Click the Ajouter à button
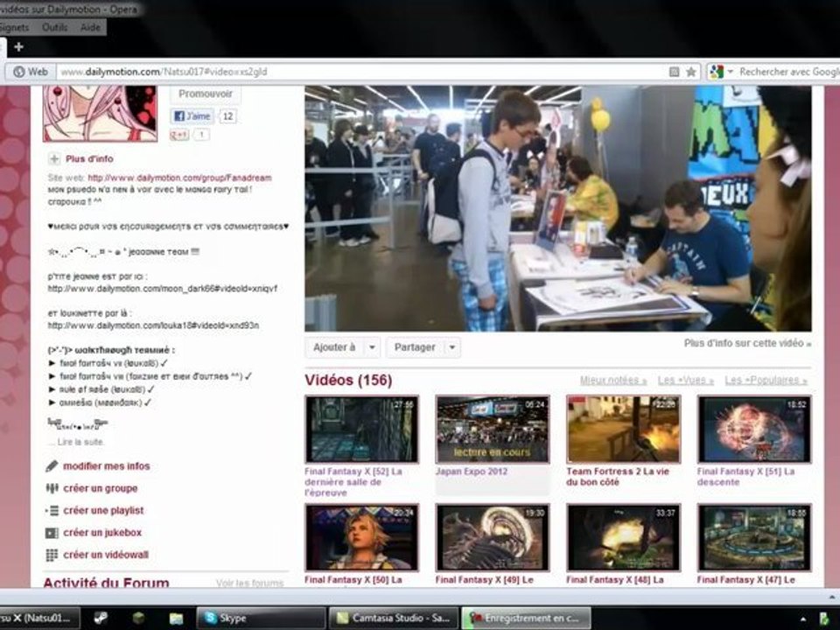The width and height of the screenshot is (840, 630). click(x=334, y=347)
